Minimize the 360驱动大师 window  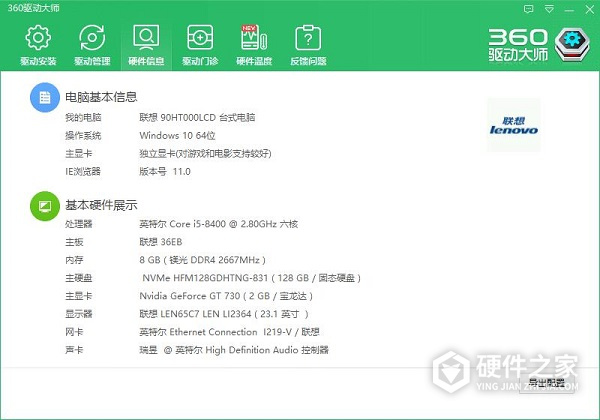(569, 10)
